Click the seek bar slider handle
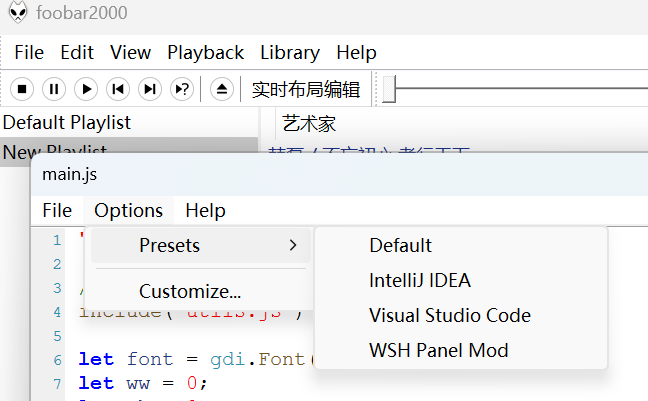This screenshot has height=401, width=648. click(389, 89)
